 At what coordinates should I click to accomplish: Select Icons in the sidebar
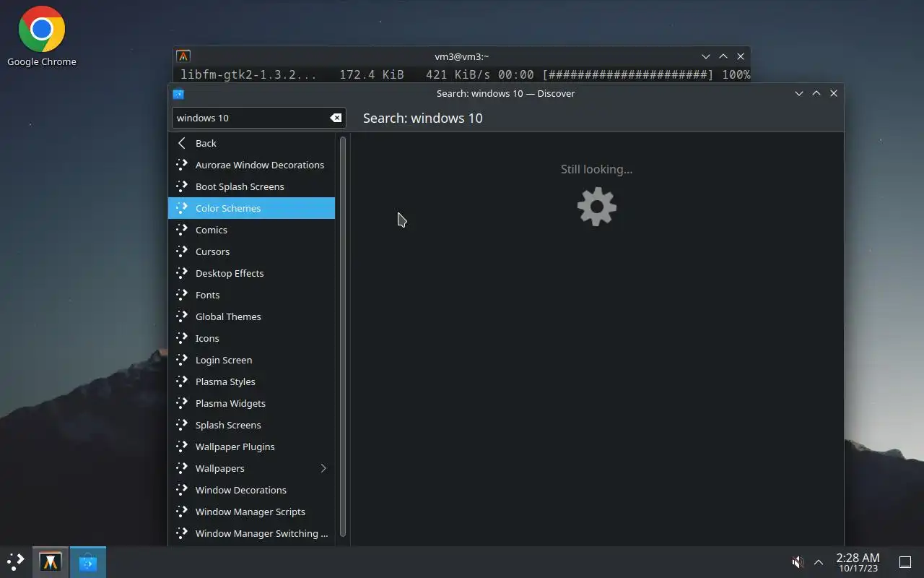[251, 338]
